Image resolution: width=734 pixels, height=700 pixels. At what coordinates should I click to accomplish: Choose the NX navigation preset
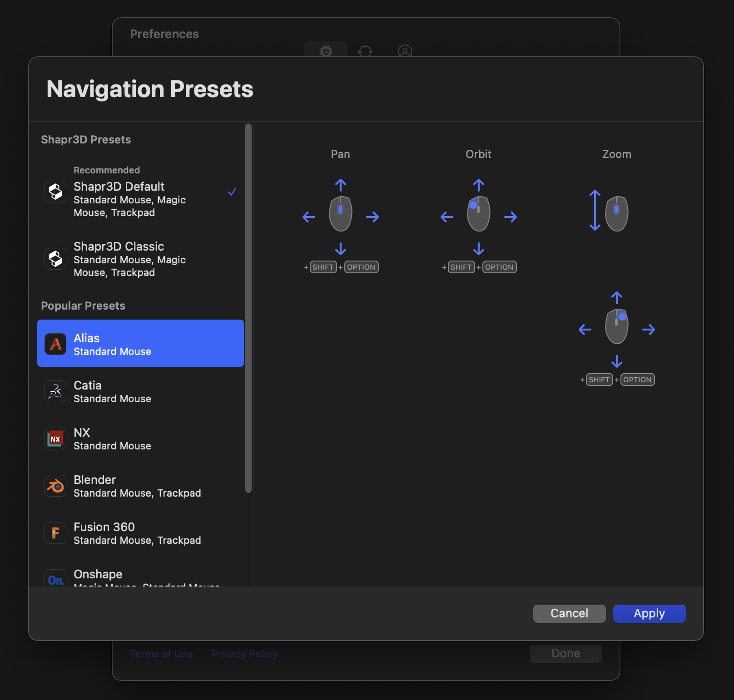(141, 439)
